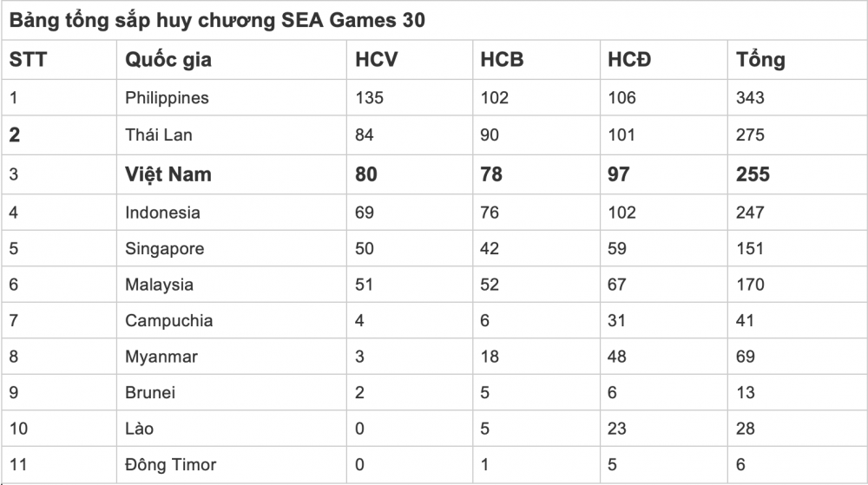This screenshot has width=868, height=485.
Task: Select Philippines' total of 343 medals
Action: [750, 97]
